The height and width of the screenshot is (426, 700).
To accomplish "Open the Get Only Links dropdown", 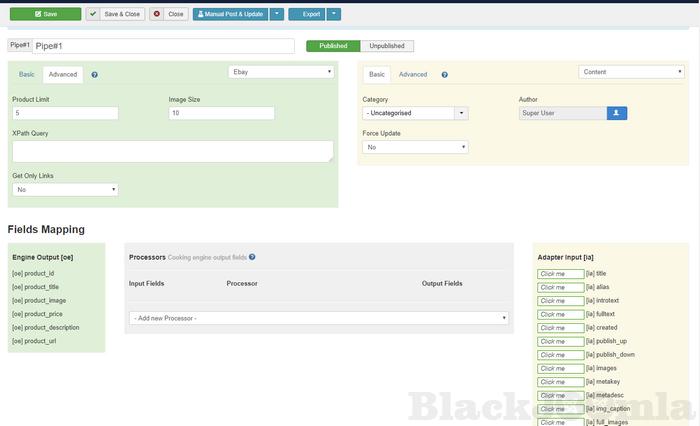I will point(65,189).
